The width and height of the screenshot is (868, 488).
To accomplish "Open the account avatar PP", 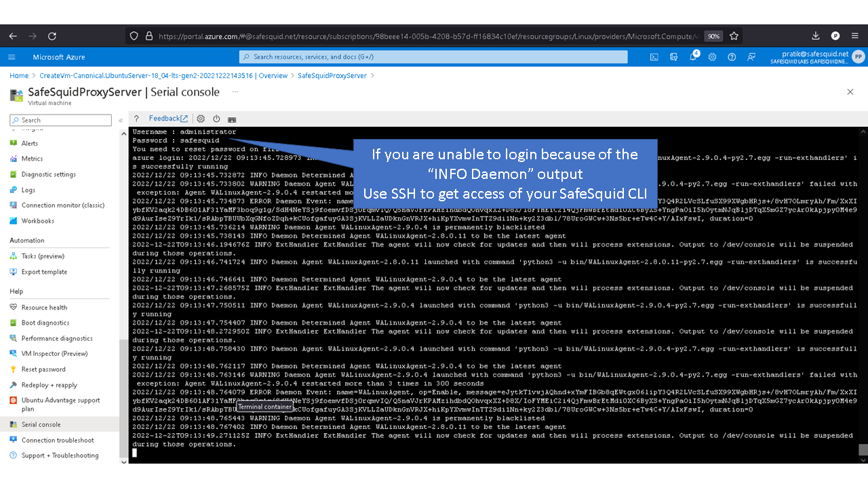I will click(x=858, y=57).
